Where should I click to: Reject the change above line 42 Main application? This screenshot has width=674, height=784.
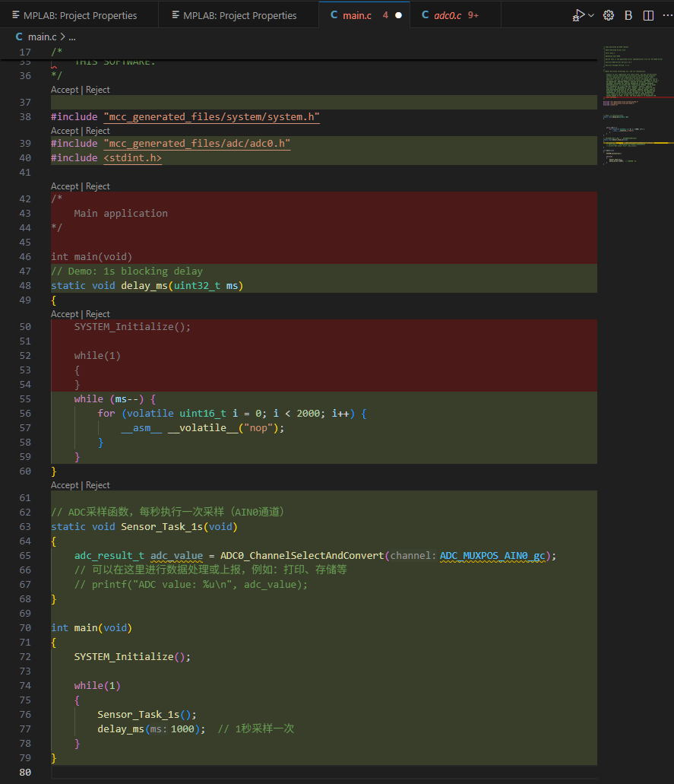[97, 186]
